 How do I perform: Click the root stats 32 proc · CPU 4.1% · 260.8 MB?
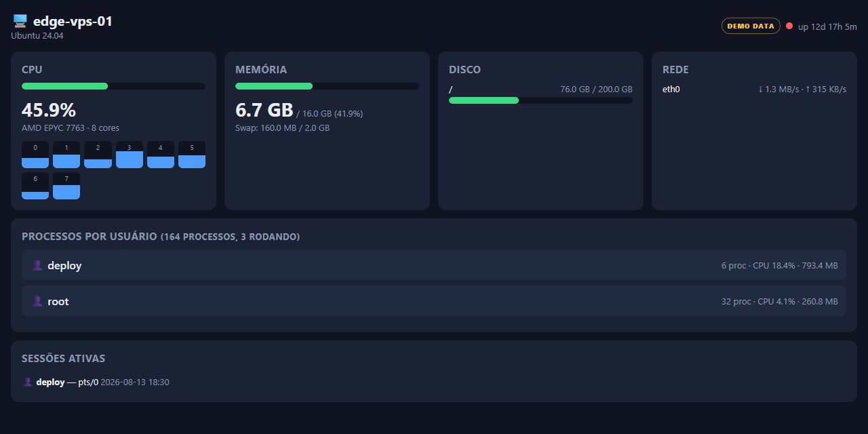(780, 301)
